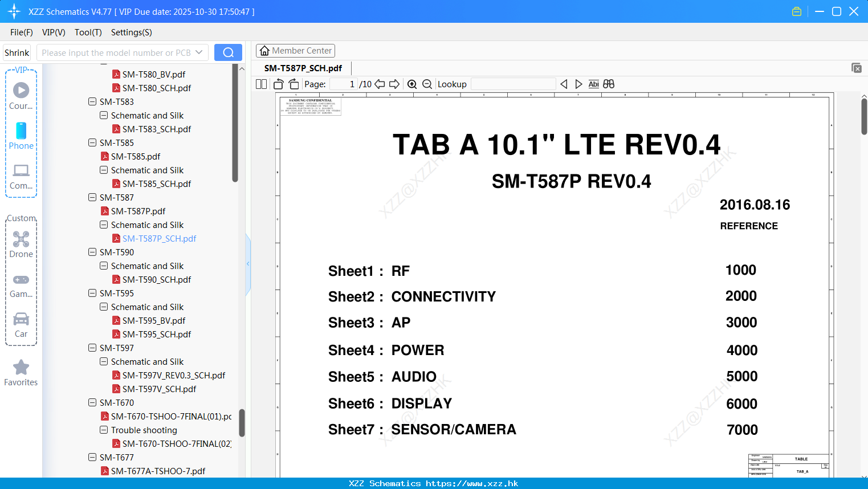Open the VIP(V) menu
The height and width of the screenshot is (489, 868).
pyautogui.click(x=54, y=32)
